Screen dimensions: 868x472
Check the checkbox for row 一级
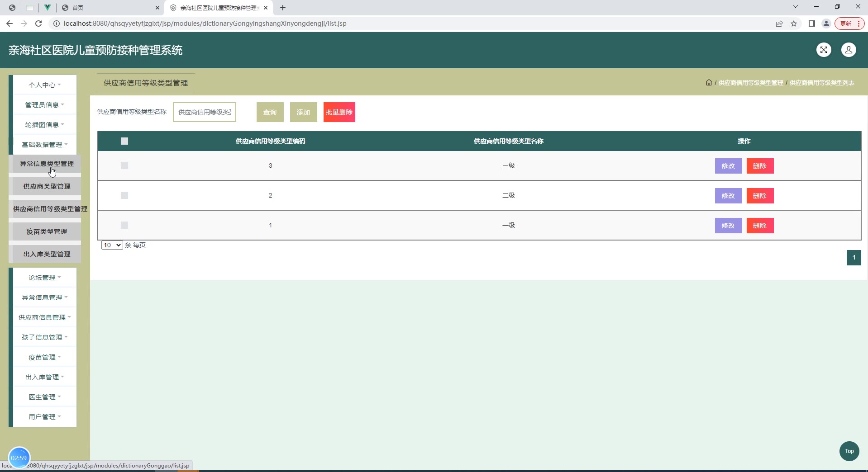coord(124,225)
